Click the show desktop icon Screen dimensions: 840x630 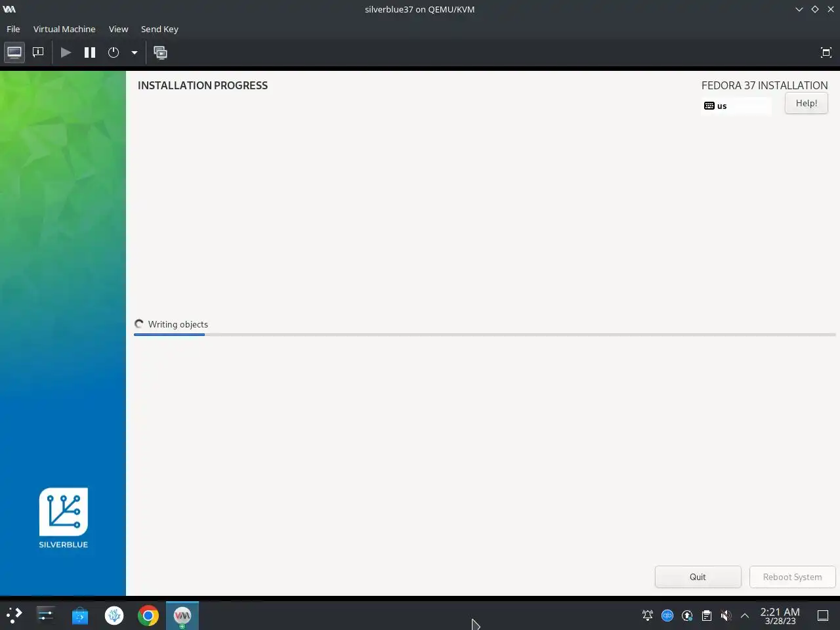[823, 616]
